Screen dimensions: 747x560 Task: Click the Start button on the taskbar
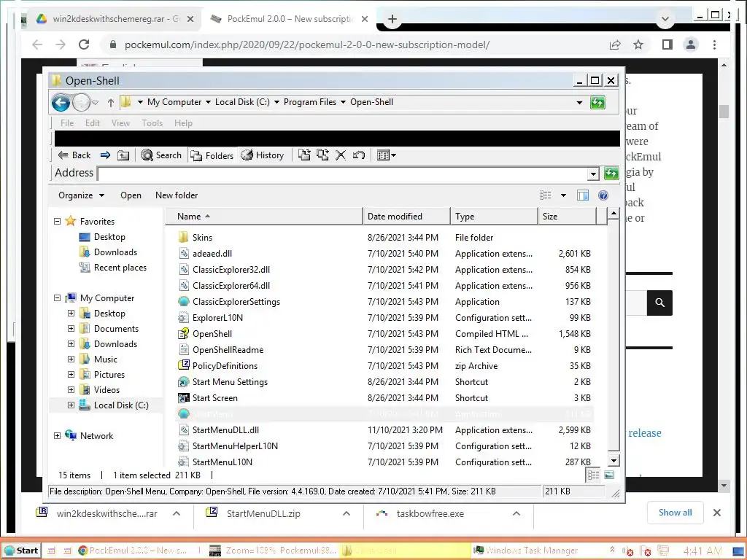tap(21, 551)
